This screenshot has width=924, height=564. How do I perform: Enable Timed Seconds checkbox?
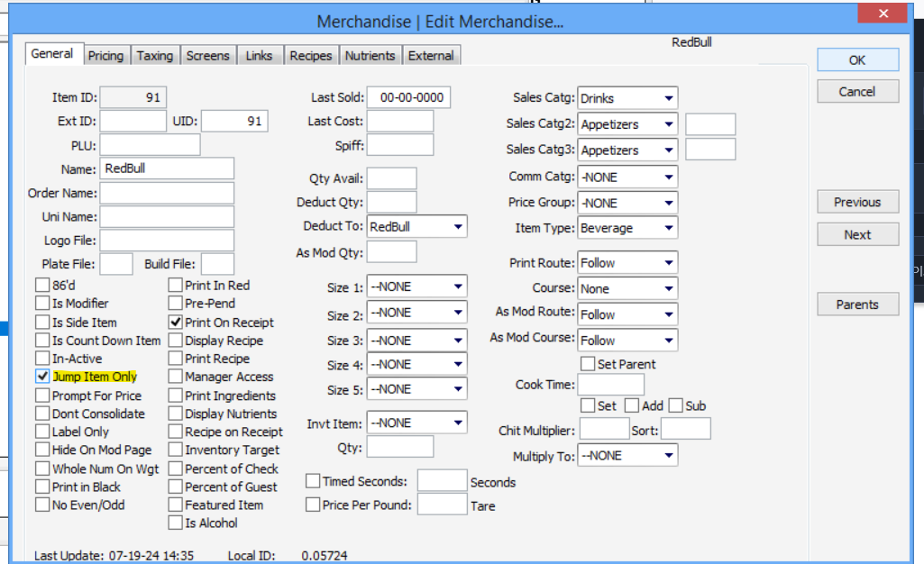[313, 481]
